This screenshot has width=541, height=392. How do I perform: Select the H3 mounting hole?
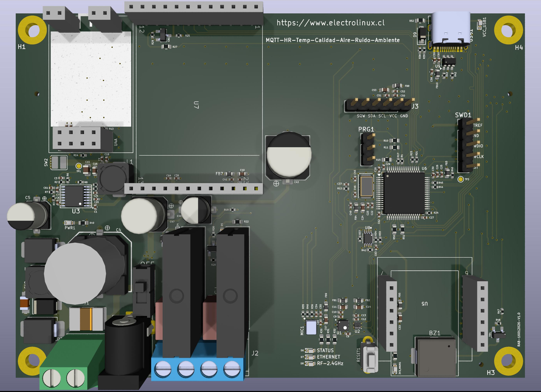coord(508,361)
